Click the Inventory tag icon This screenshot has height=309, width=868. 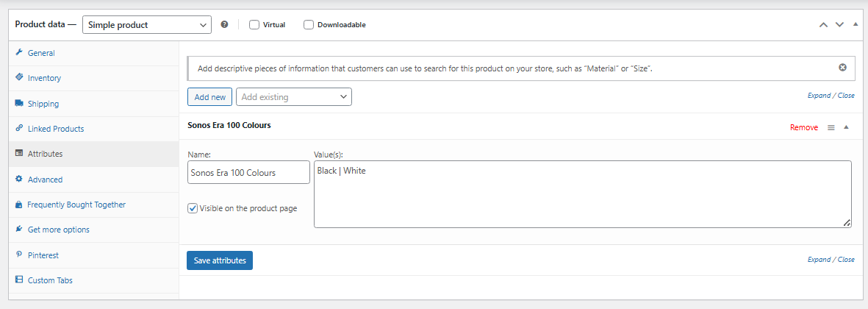click(x=19, y=77)
